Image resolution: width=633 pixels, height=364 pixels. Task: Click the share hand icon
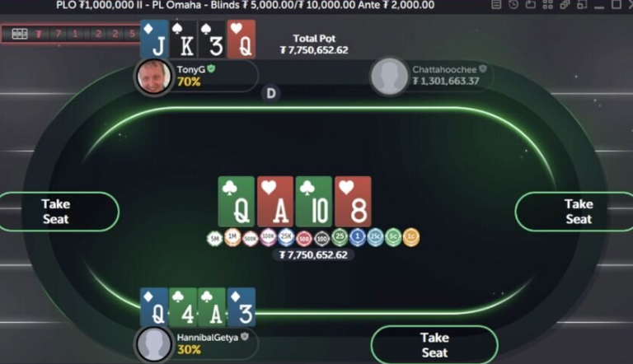coord(531,5)
